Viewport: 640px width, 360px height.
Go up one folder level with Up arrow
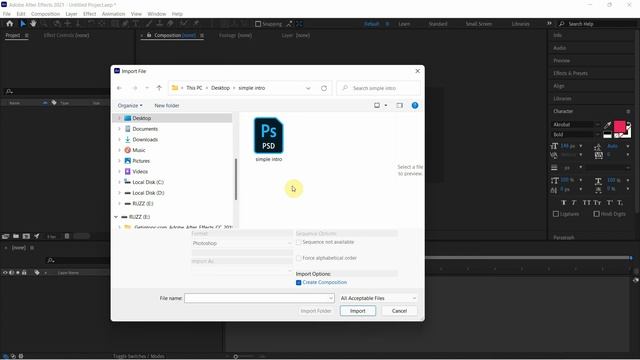pyautogui.click(x=159, y=88)
